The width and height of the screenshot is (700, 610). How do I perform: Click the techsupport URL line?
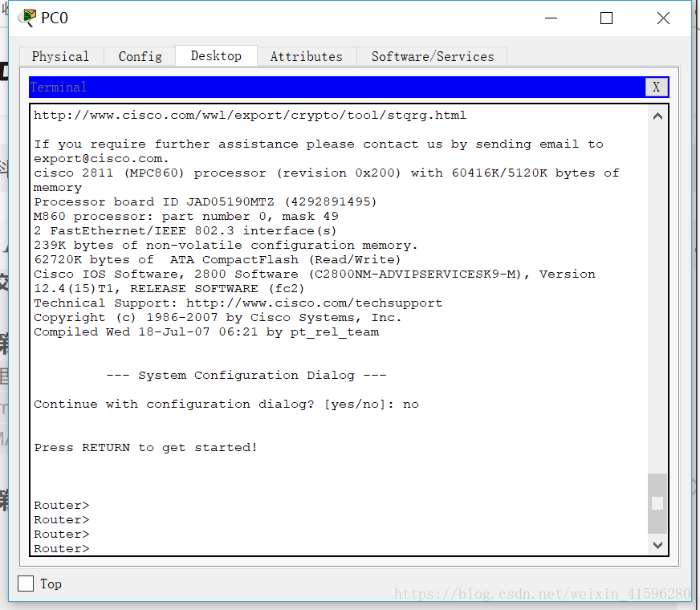238,303
